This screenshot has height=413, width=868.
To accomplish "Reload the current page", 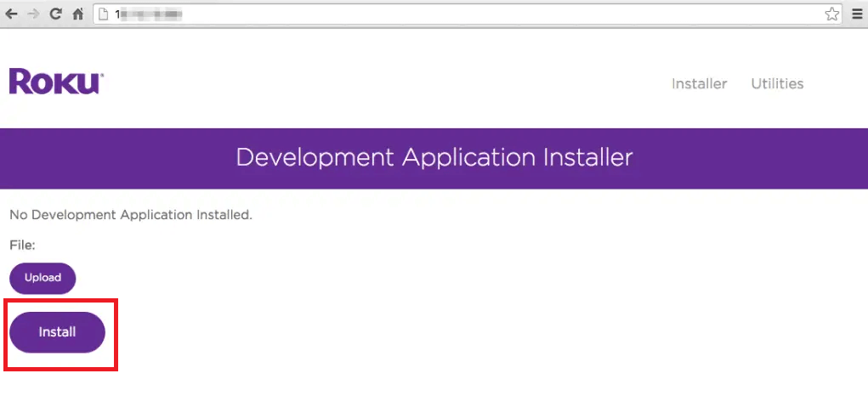I will (56, 14).
